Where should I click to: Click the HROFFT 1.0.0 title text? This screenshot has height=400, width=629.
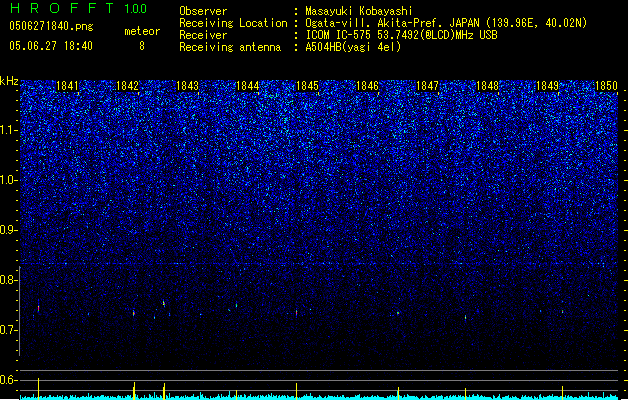[x=78, y=8]
